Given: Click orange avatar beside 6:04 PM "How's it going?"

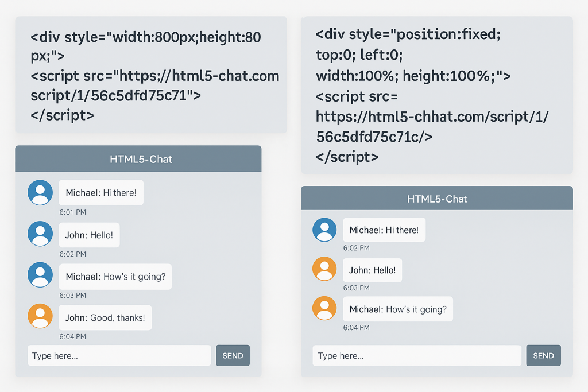Looking at the screenshot, I should coord(324,308).
